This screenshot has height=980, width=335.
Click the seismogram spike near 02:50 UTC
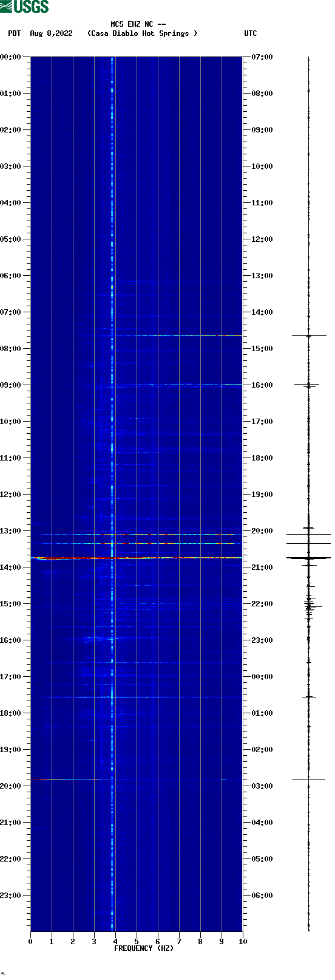click(308, 779)
